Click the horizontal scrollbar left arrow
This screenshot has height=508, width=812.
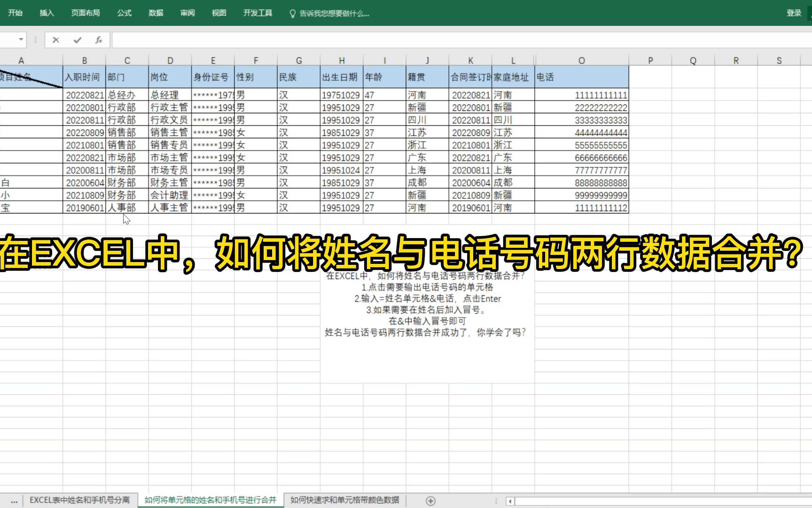[x=510, y=501]
